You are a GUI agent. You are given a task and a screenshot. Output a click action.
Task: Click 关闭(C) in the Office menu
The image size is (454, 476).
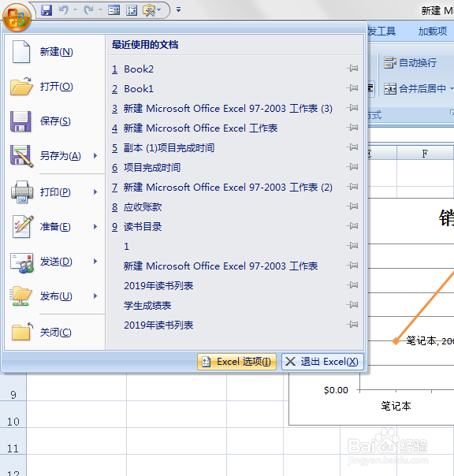54,332
